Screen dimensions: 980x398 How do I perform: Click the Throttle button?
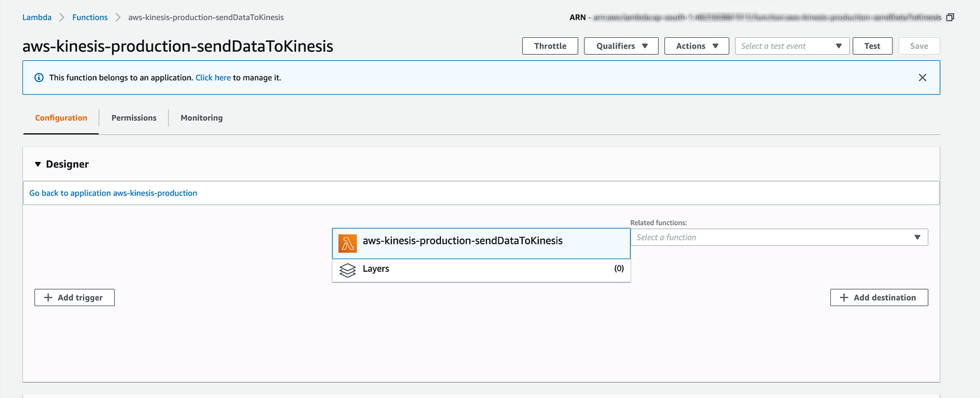[x=550, y=46]
